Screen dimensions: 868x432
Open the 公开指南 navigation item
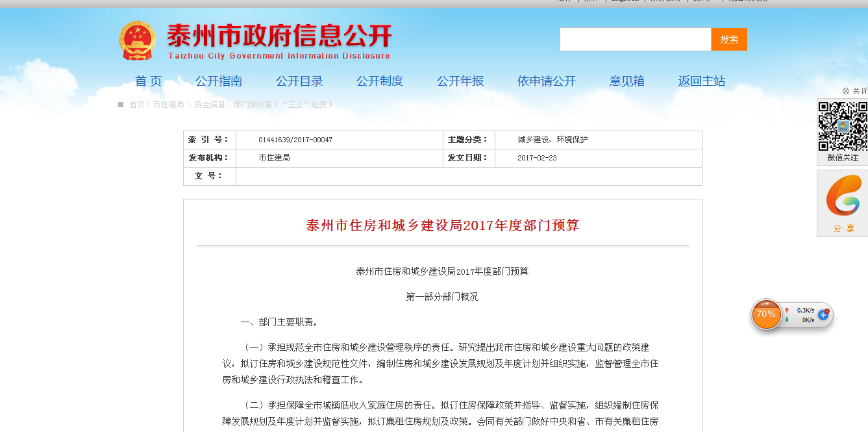[219, 81]
